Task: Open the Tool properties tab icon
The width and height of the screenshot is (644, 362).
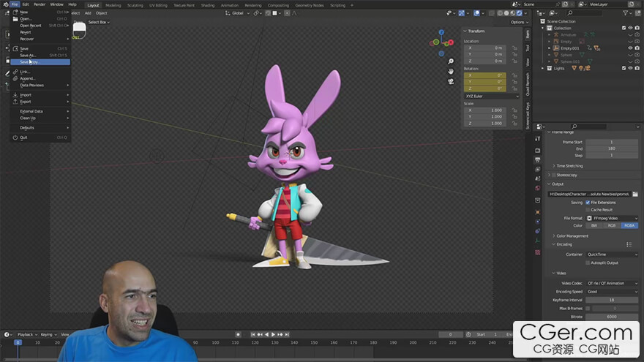Action: tap(538, 139)
